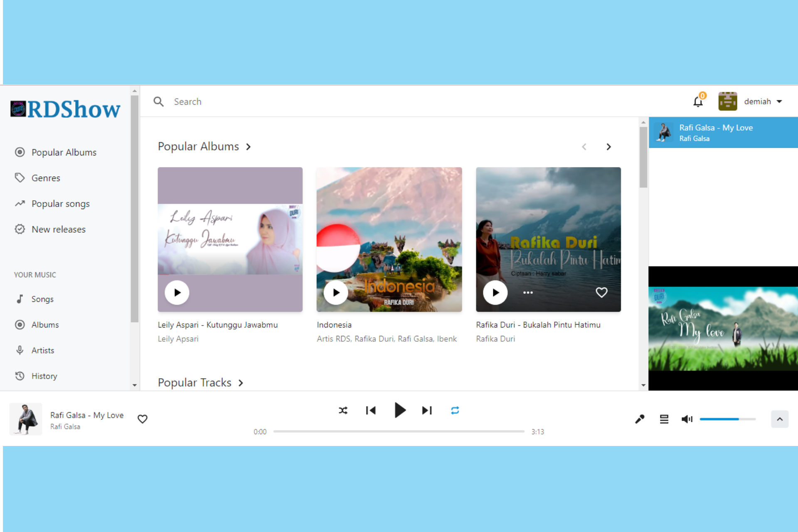Toggle shuffle playback
The width and height of the screenshot is (798, 532).
pyautogui.click(x=343, y=411)
